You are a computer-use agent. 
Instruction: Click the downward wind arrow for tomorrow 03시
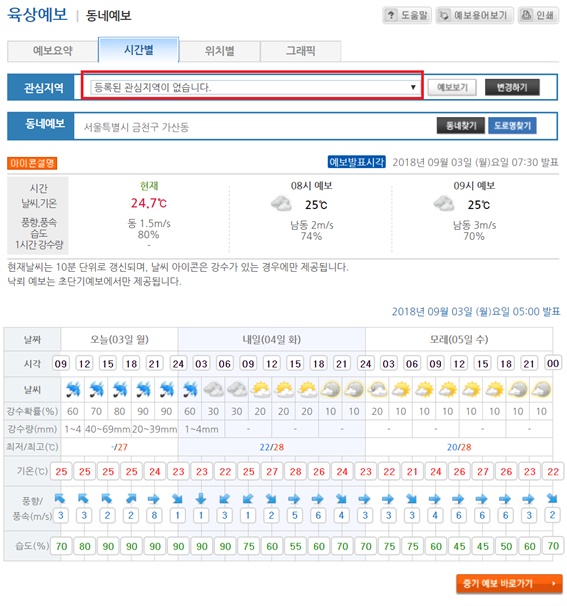201,499
